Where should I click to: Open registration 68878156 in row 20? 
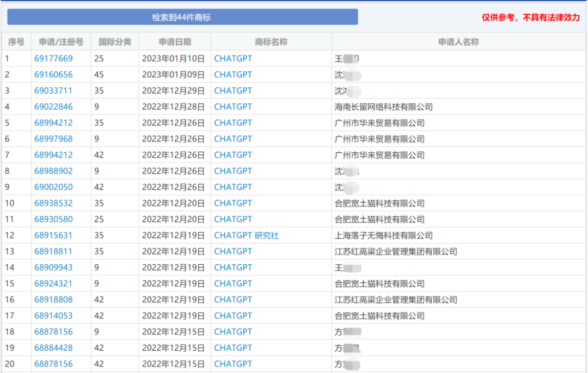coord(53,365)
